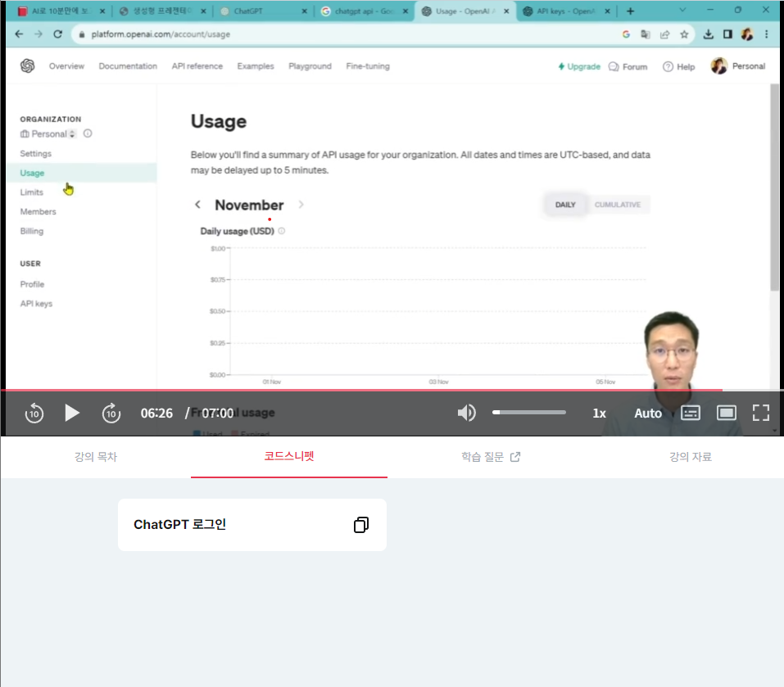
Task: Click browser back arrow
Action: 19,34
